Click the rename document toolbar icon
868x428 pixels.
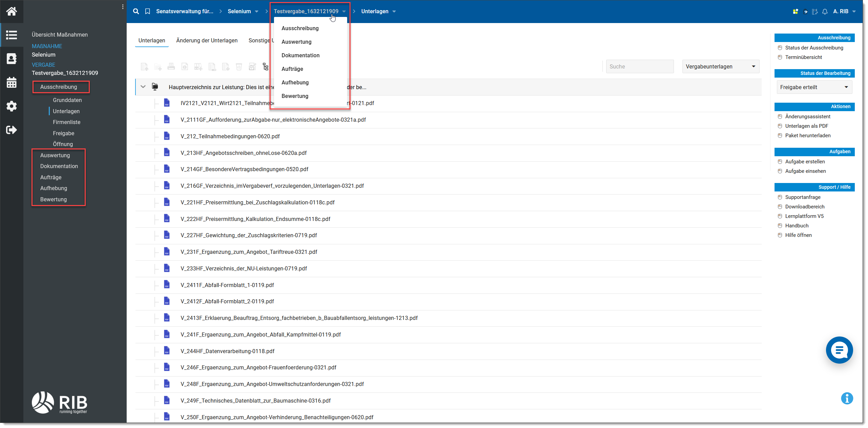212,67
